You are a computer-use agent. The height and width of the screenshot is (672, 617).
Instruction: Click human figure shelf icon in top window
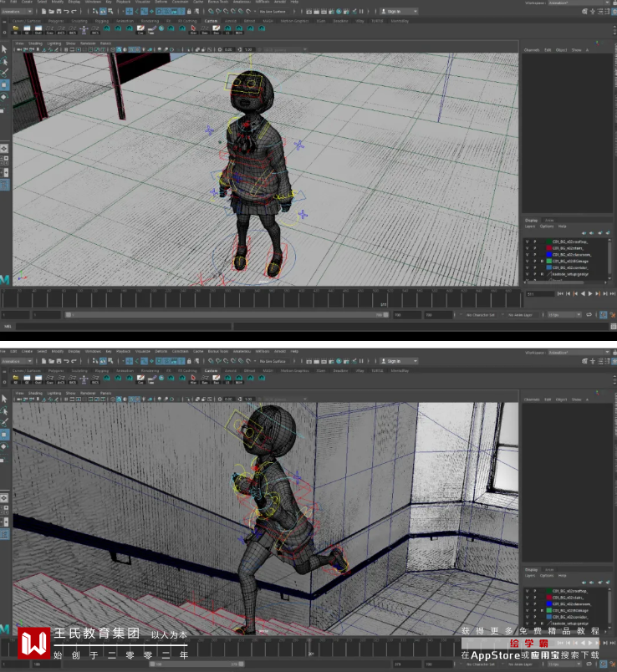point(84,29)
